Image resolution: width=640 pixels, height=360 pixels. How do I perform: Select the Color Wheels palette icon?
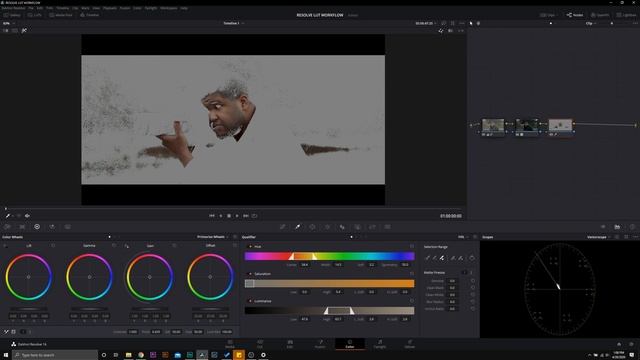[37, 227]
